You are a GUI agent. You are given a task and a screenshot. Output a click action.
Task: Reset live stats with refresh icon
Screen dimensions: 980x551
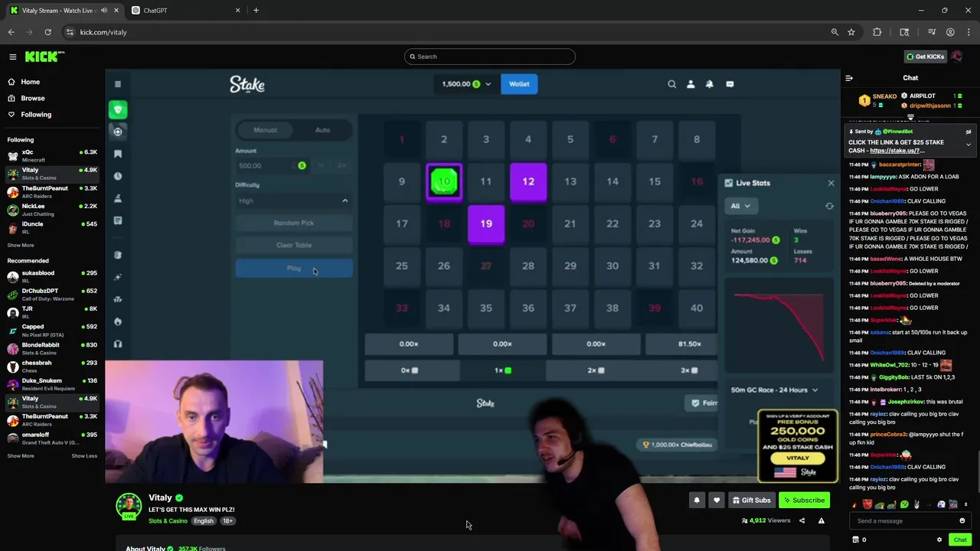coord(829,206)
